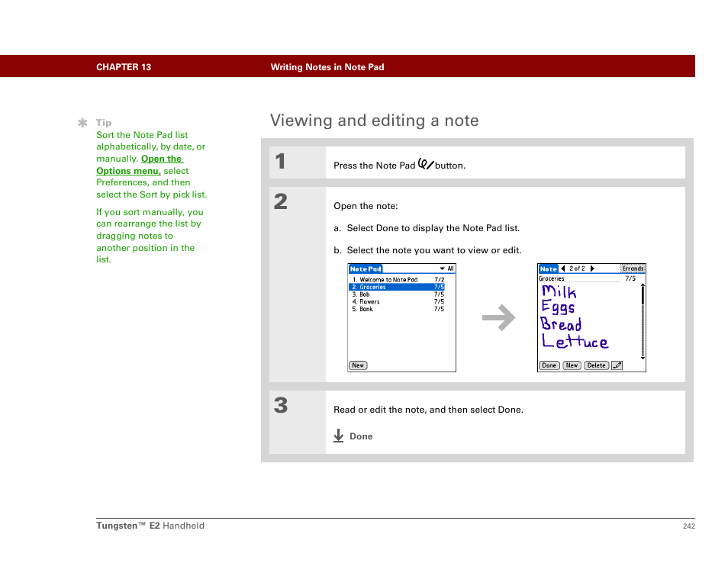Click the page number 242
The width and height of the screenshot is (728, 563).
point(688,526)
